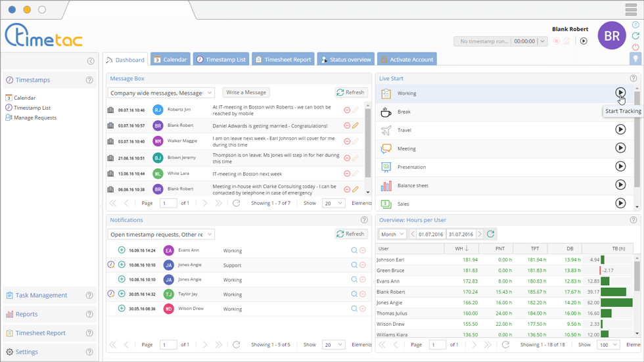This screenshot has width=644, height=362.
Task: Start tracking the Presentation task
Action: coord(620,166)
